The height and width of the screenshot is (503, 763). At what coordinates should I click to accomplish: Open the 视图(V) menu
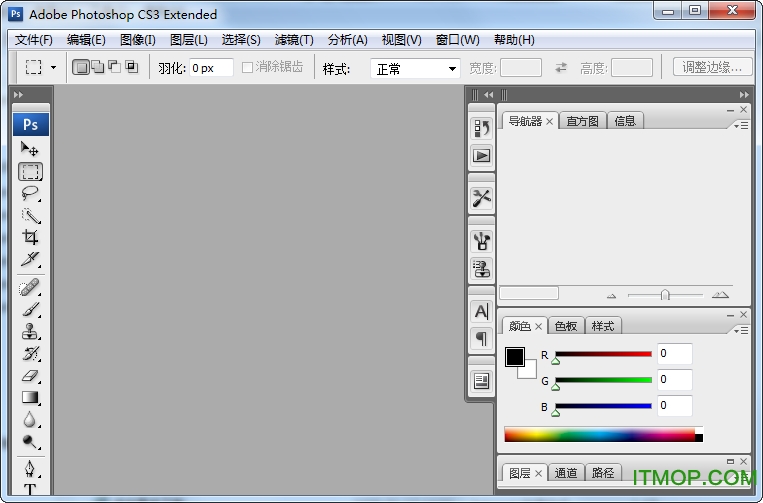(x=401, y=40)
